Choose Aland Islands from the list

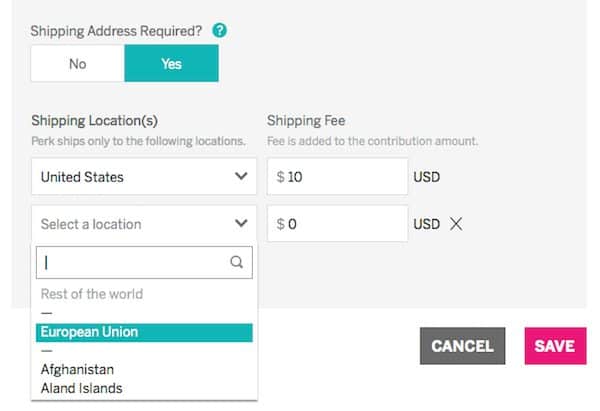click(83, 388)
